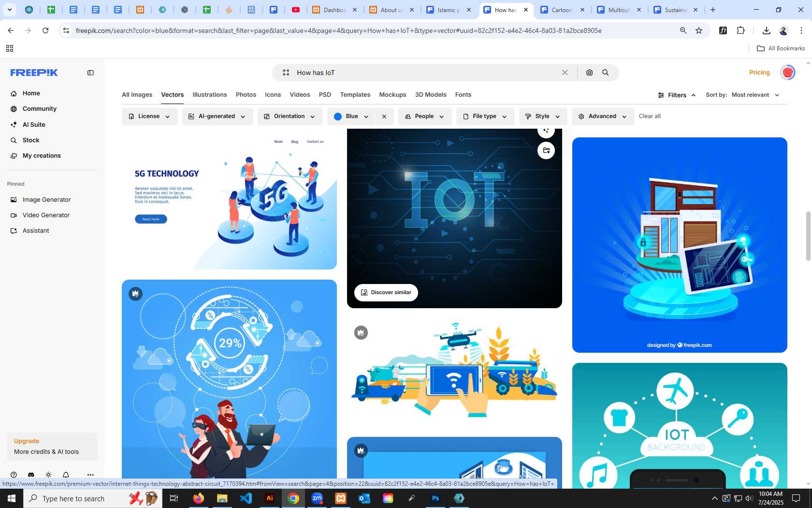Expand the People filter dropdown
The width and height of the screenshot is (812, 508).
click(424, 117)
